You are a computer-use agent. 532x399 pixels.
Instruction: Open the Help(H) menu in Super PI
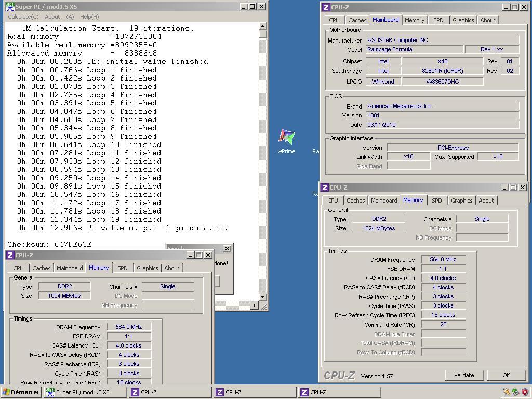pos(89,17)
